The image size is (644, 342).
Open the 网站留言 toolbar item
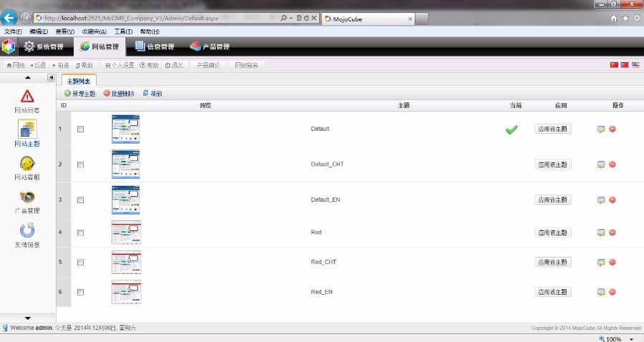coord(246,65)
